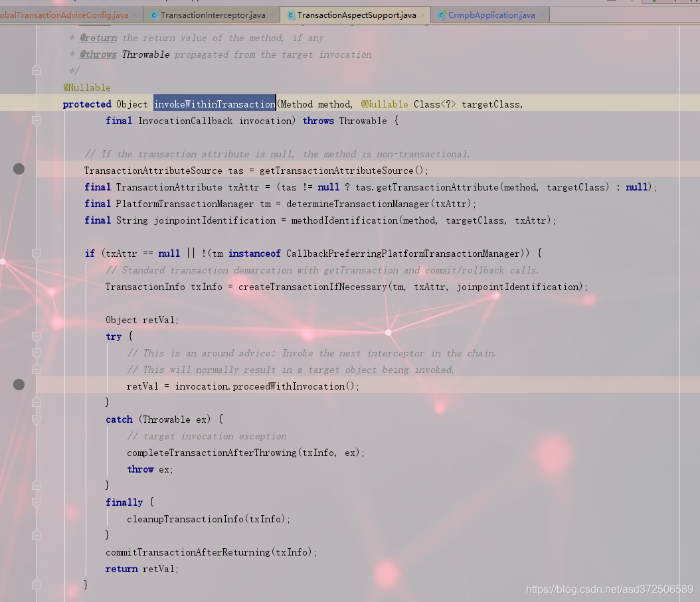Image resolution: width=700 pixels, height=602 pixels.
Task: Collapse the finally block fold marker
Action: pyautogui.click(x=36, y=502)
